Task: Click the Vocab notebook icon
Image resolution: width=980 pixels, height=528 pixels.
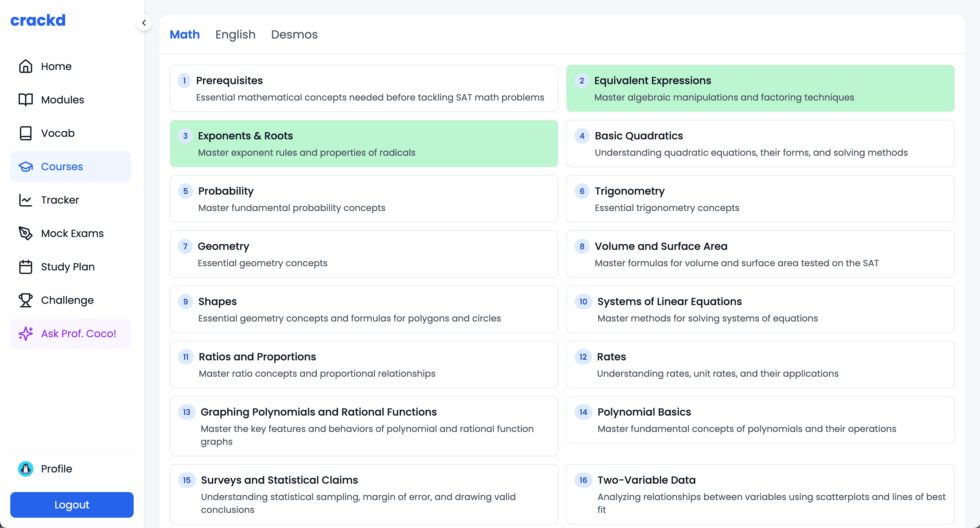Action: pos(25,133)
